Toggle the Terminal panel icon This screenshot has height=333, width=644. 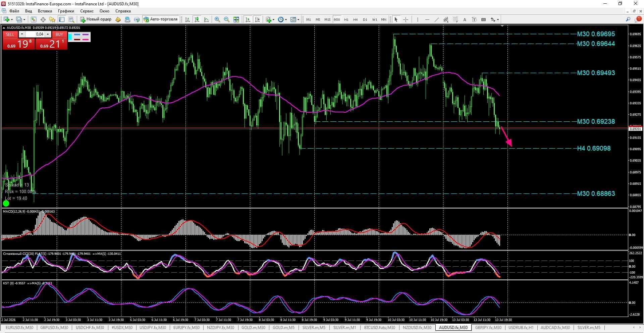[62, 19]
